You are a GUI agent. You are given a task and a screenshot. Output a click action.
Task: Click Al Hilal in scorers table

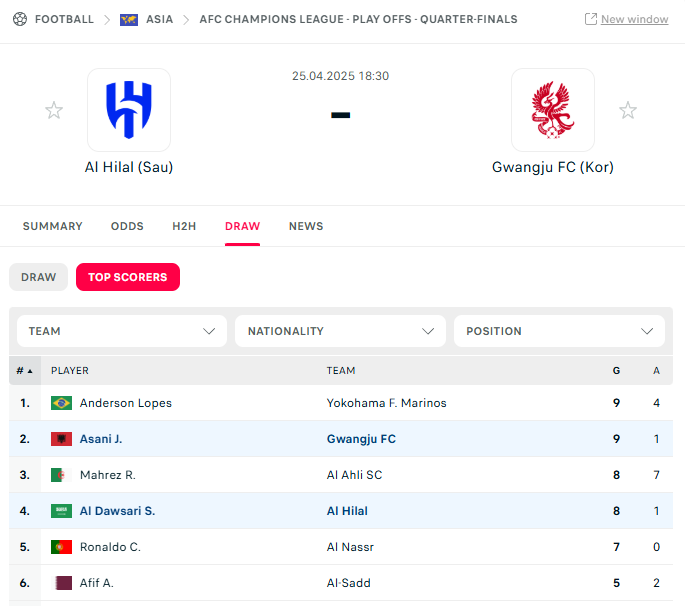(347, 511)
